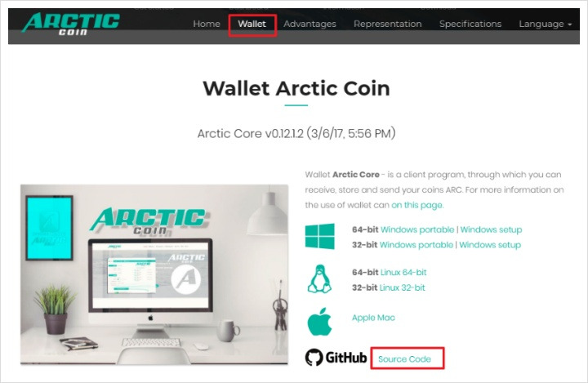Follow the 'on this page' link
Viewport: 588px width, 383px height.
coord(417,205)
